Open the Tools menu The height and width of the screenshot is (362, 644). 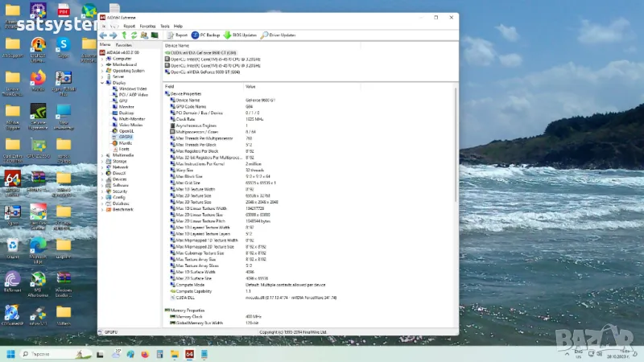click(x=164, y=26)
